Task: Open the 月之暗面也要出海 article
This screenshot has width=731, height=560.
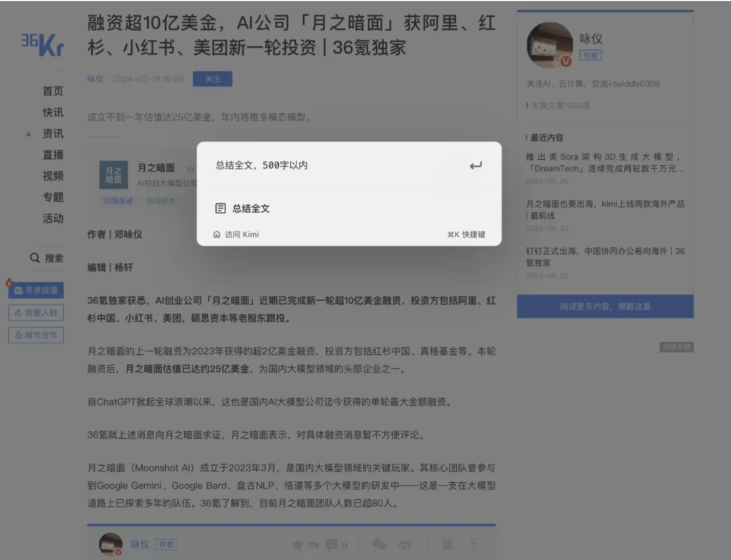Action: (605, 210)
